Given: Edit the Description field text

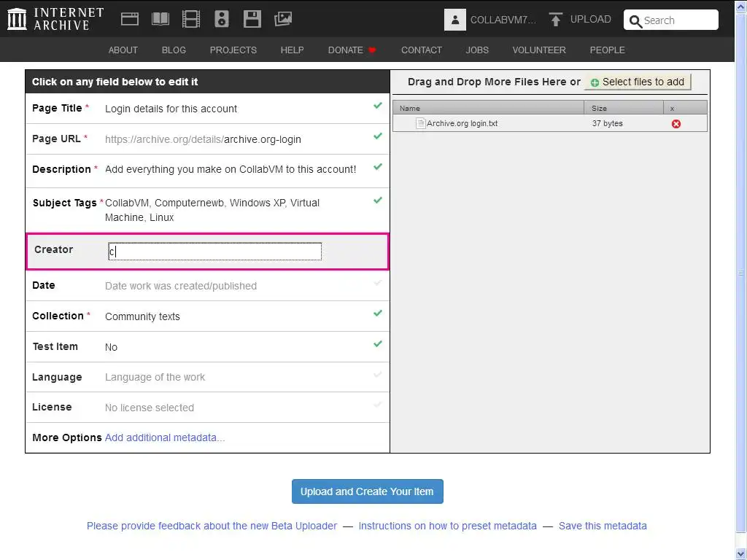Looking at the screenshot, I should pos(231,169).
